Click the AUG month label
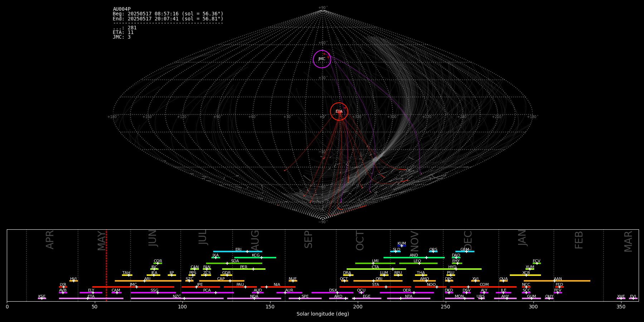 tap(255, 240)
